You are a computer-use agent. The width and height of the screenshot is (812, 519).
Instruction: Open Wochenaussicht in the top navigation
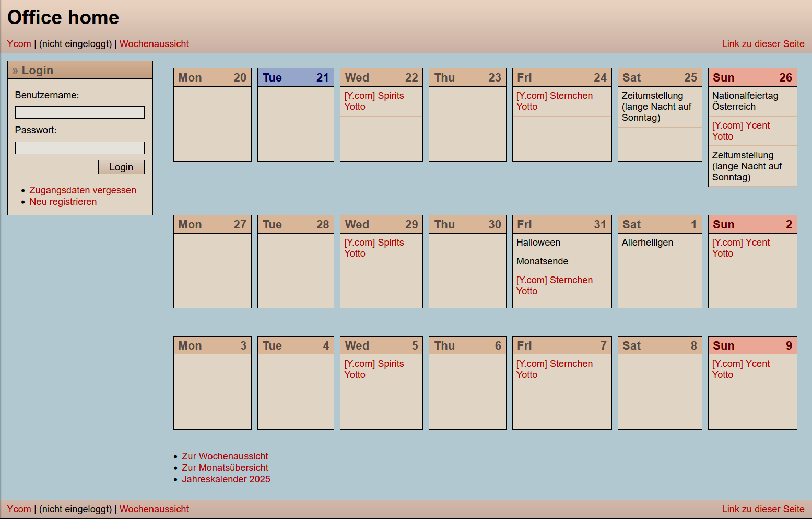coord(154,44)
